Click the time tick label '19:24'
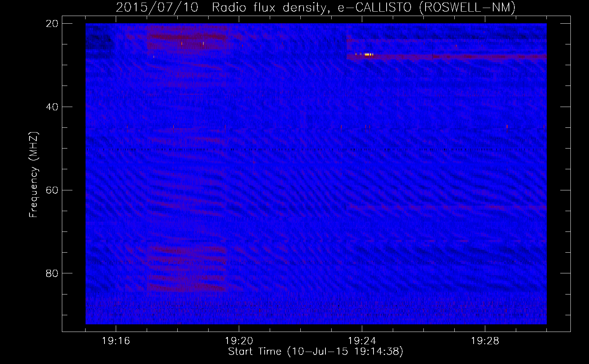Viewport: 589px width, 364px height. click(362, 341)
